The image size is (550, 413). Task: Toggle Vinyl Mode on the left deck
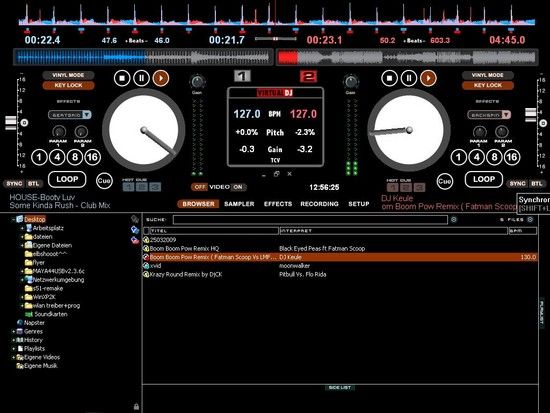point(68,75)
